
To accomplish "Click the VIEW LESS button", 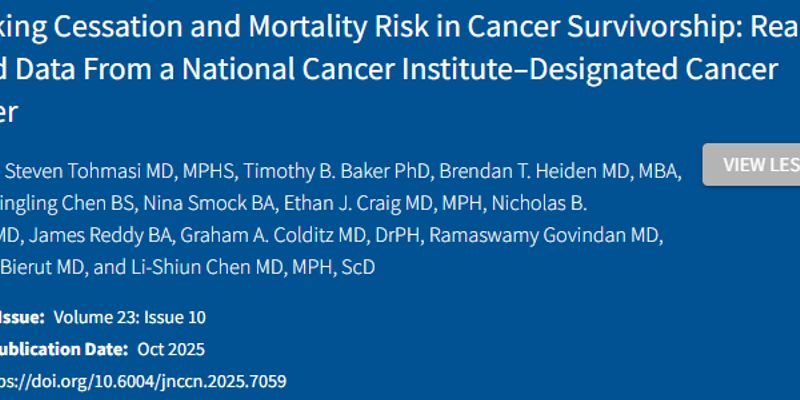I will click(x=755, y=165).
